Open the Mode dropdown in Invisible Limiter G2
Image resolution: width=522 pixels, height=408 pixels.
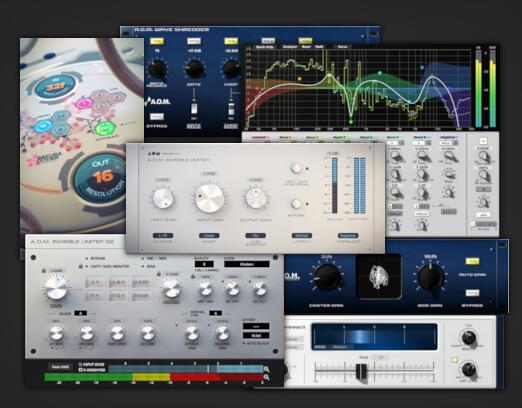click(x=247, y=264)
